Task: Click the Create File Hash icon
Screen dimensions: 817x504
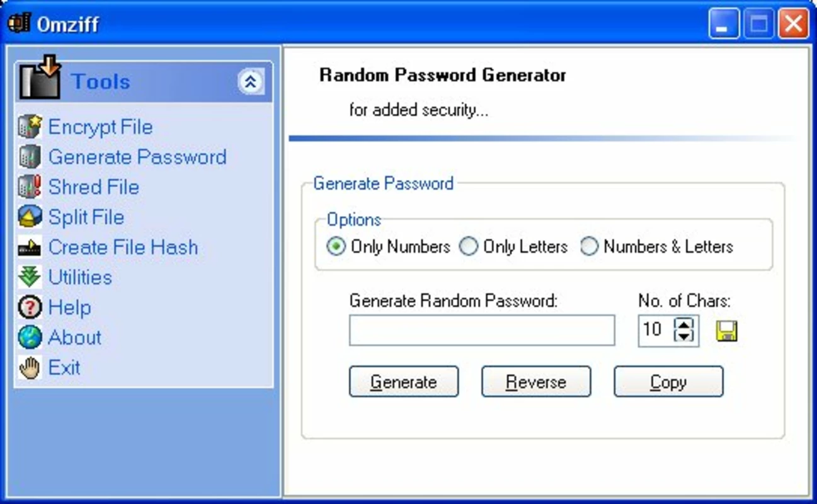Action: point(30,248)
